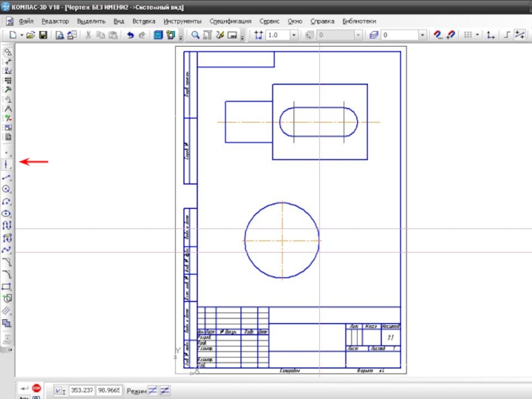Click the Zoom magnifier icon in toolbar
The image size is (532, 399).
(x=196, y=35)
